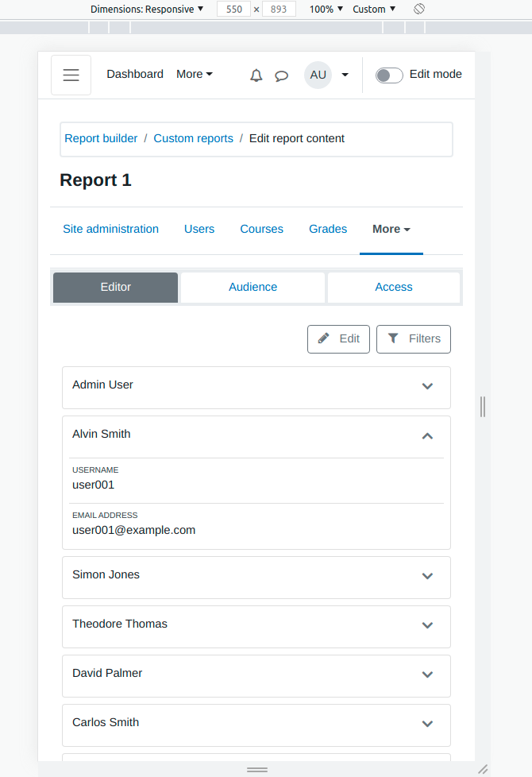This screenshot has height=777, width=532.
Task: Click the bottom viewport resize handle
Action: [257, 770]
